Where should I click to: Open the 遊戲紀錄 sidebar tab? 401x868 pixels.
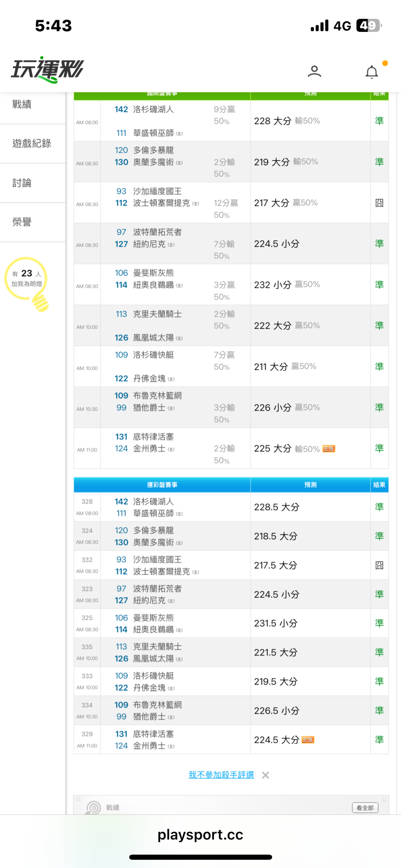32,143
